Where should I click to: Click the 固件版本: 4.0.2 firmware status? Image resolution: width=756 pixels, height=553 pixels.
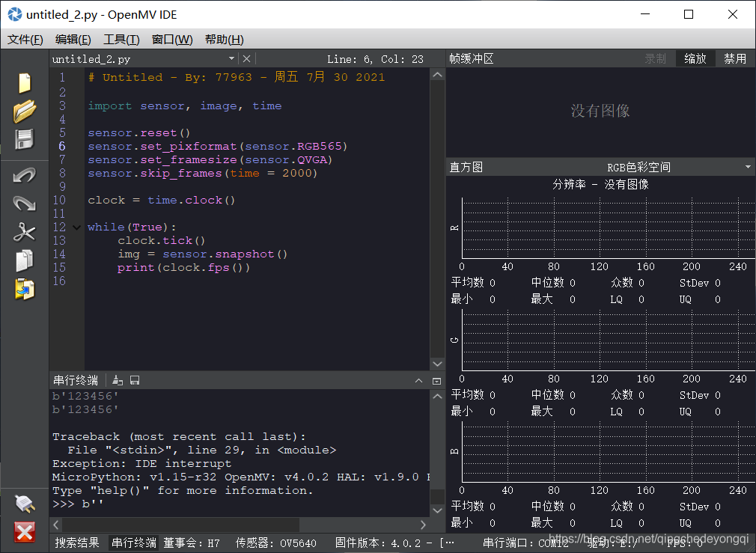pos(394,543)
